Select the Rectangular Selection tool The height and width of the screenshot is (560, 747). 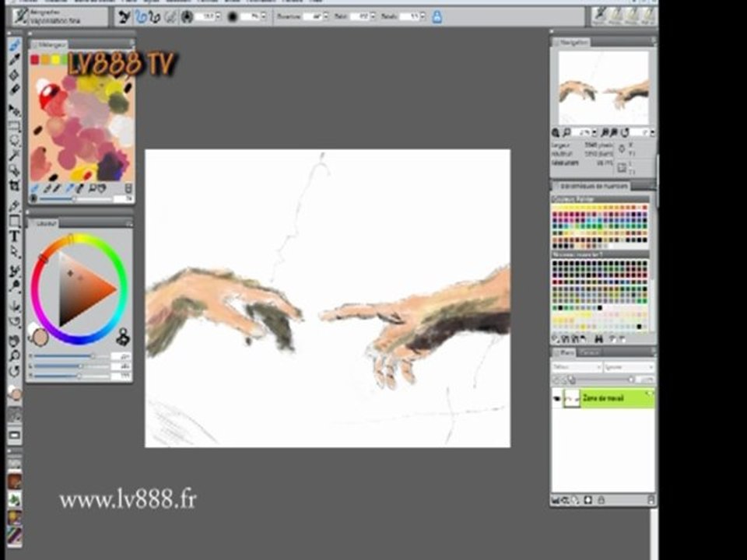[x=15, y=126]
